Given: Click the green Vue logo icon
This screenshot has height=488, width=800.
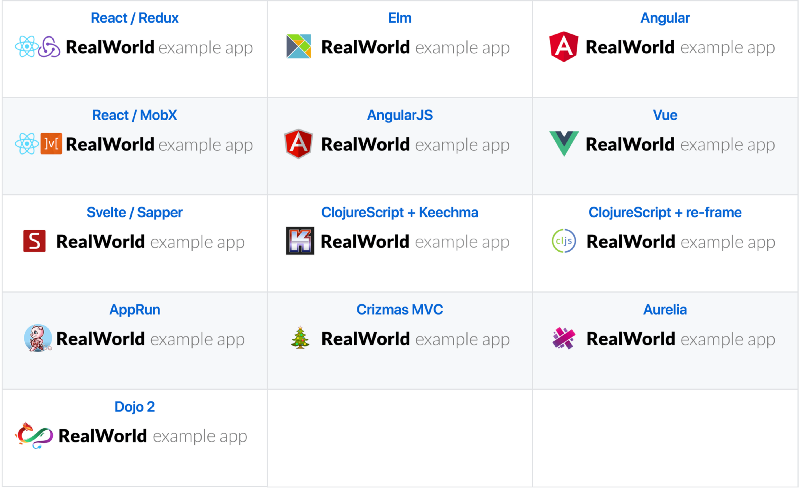Looking at the screenshot, I should 564,144.
